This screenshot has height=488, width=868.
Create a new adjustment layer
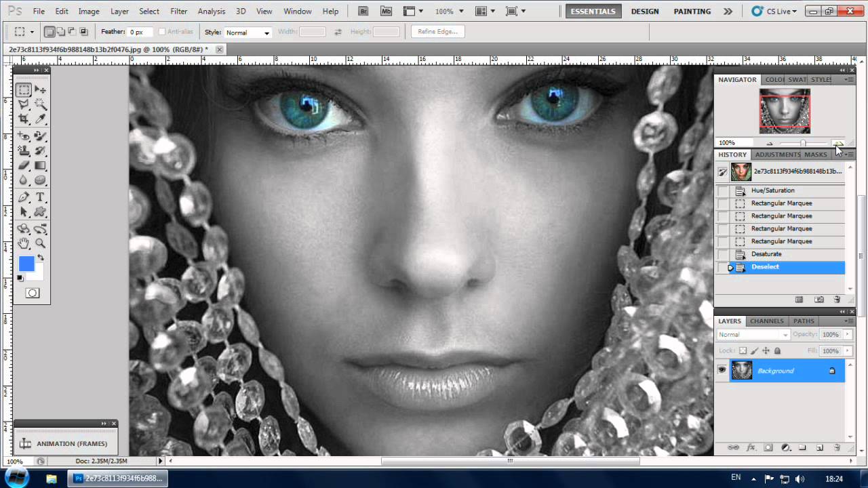(786, 447)
